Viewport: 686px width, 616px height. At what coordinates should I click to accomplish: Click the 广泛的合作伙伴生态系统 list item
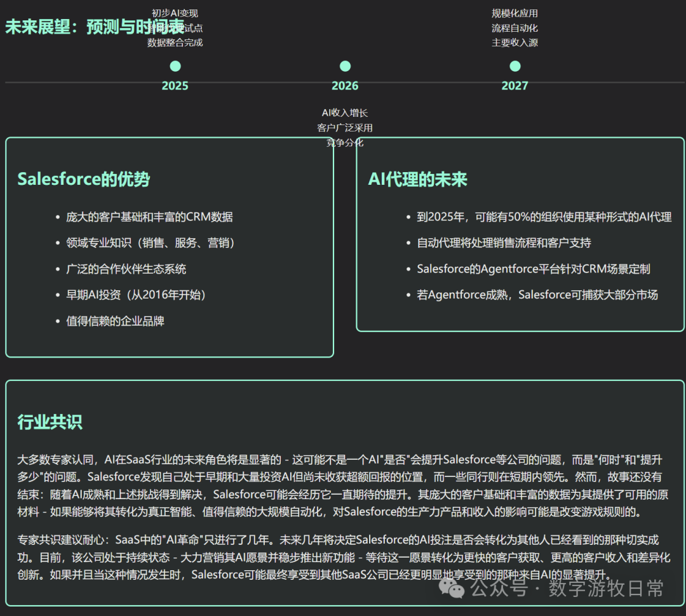click(x=126, y=269)
